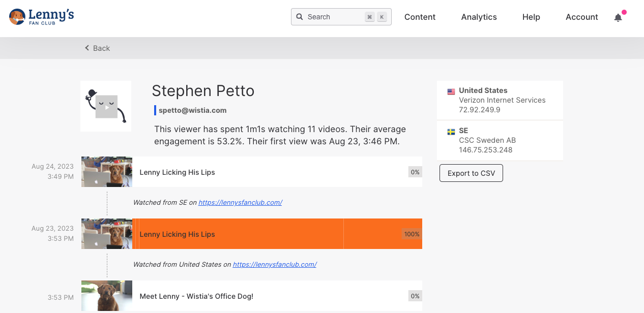The height and width of the screenshot is (313, 644).
Task: Click the magnifier icon in search
Action: [x=300, y=17]
